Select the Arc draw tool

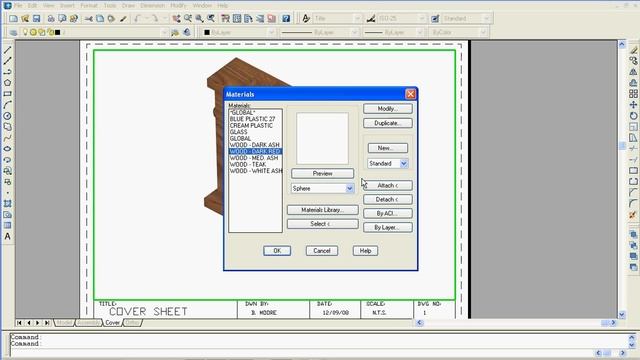click(x=7, y=105)
